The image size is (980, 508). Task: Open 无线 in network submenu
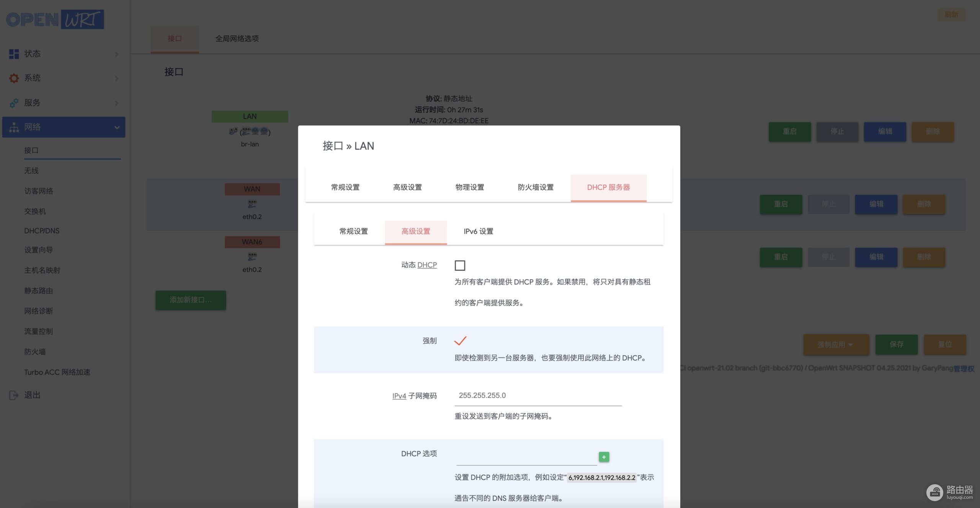point(31,171)
